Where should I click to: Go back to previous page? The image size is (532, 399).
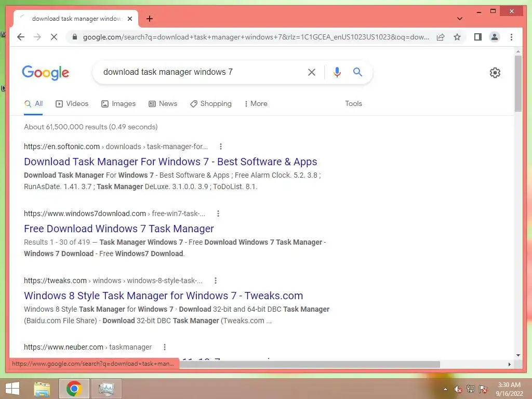21,37
